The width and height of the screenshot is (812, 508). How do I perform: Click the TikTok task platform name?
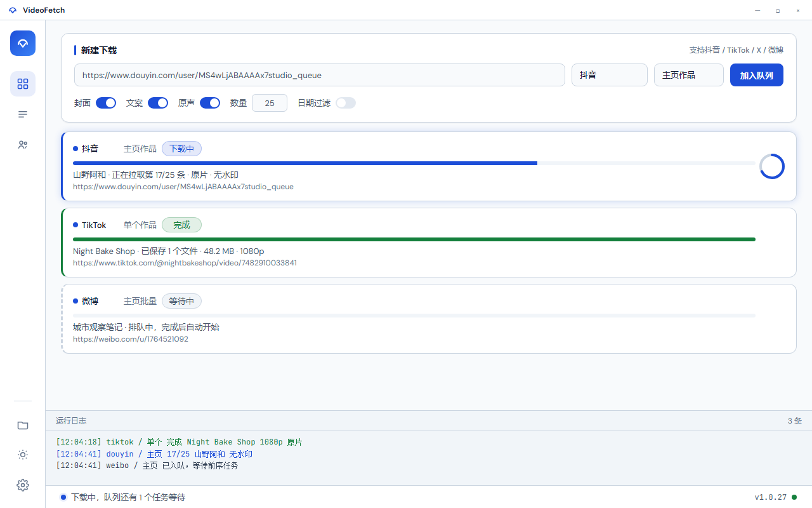94,225
